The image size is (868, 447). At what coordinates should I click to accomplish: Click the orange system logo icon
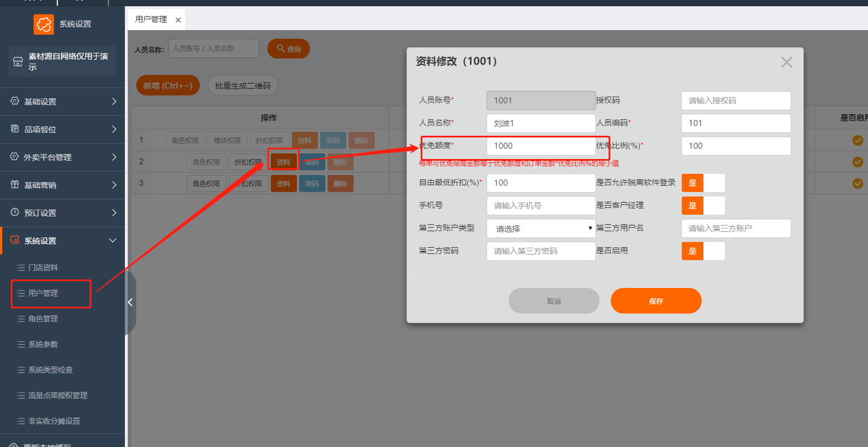(44, 24)
